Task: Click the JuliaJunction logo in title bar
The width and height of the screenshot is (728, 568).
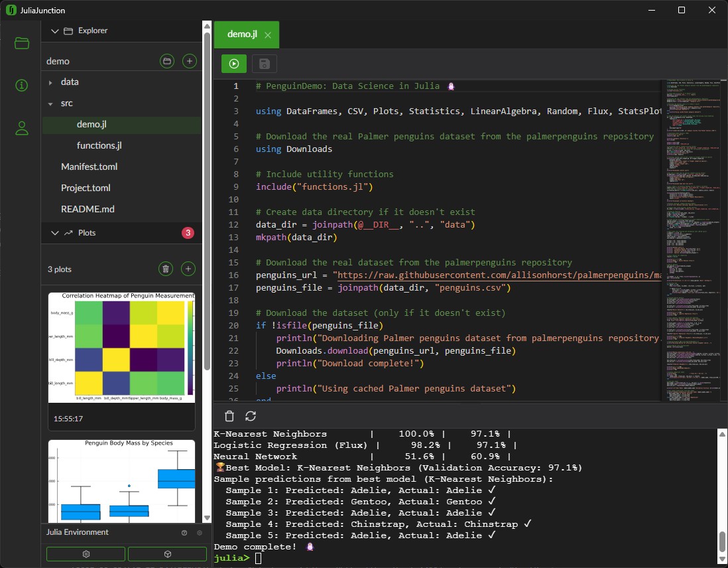Action: 11,10
